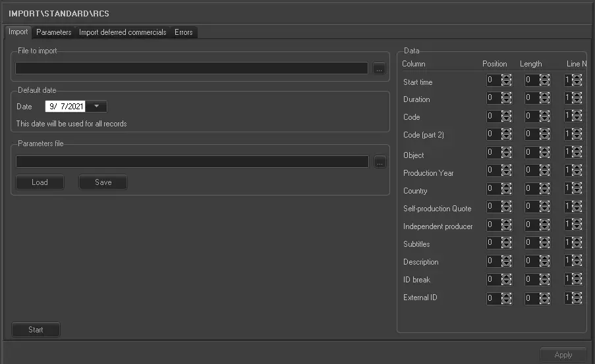Click the File to import path field

(x=191, y=68)
